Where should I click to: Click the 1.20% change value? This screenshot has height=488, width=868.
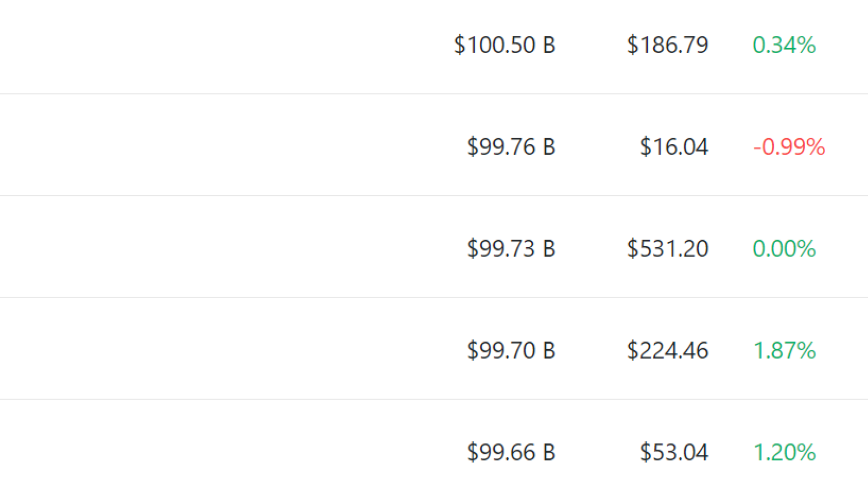(x=784, y=453)
